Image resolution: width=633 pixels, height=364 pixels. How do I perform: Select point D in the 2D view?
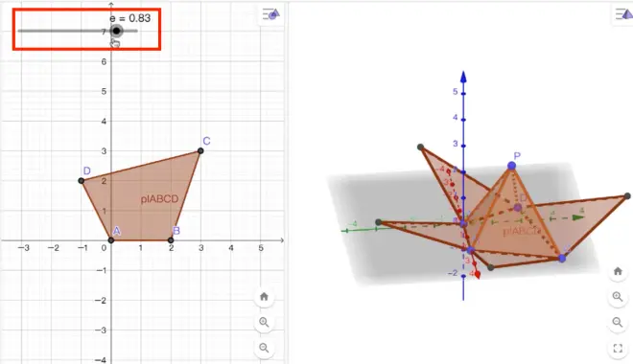coord(82,181)
